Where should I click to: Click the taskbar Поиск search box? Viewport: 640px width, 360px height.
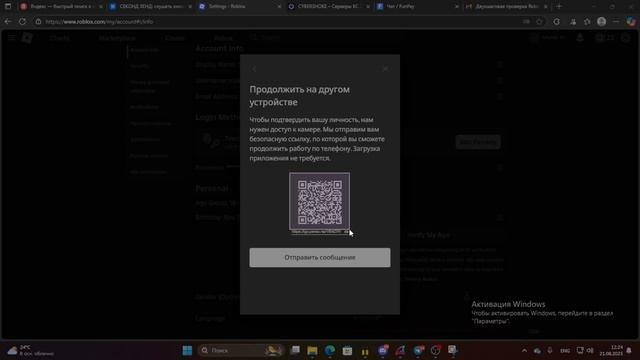(241, 350)
